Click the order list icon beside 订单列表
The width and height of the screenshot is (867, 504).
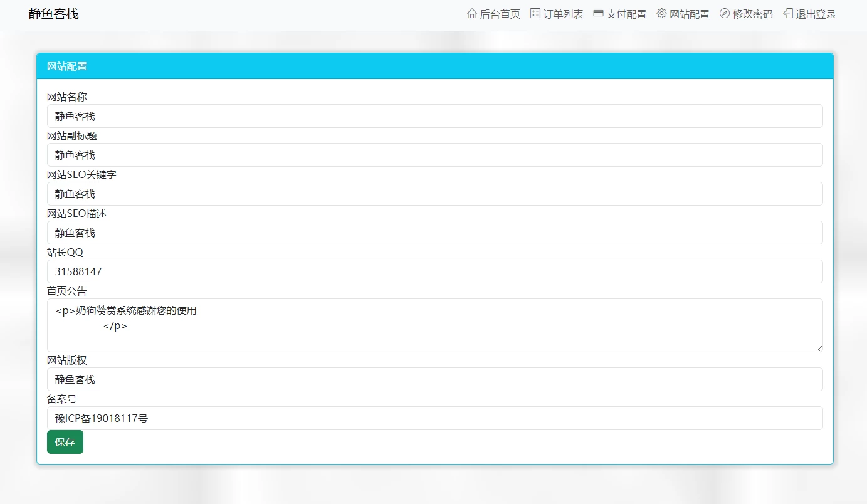(535, 14)
